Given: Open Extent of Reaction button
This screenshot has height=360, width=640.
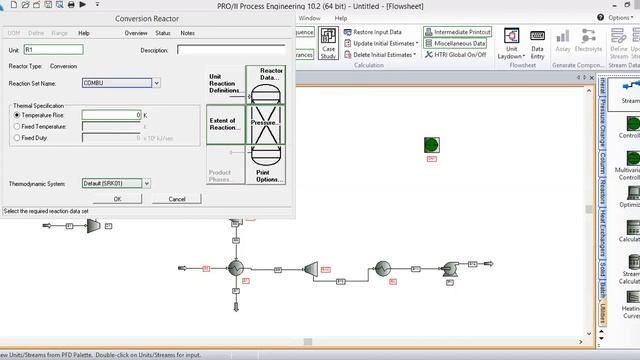Looking at the screenshot, I should [226, 124].
